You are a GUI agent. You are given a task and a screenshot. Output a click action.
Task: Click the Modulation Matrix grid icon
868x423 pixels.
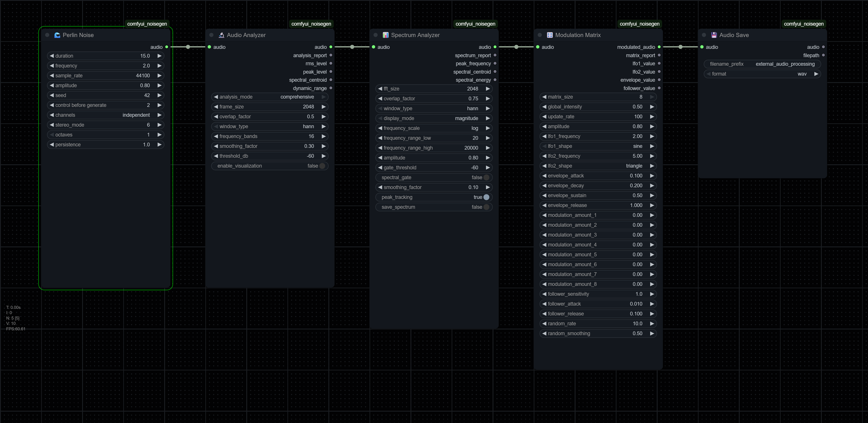coord(549,35)
